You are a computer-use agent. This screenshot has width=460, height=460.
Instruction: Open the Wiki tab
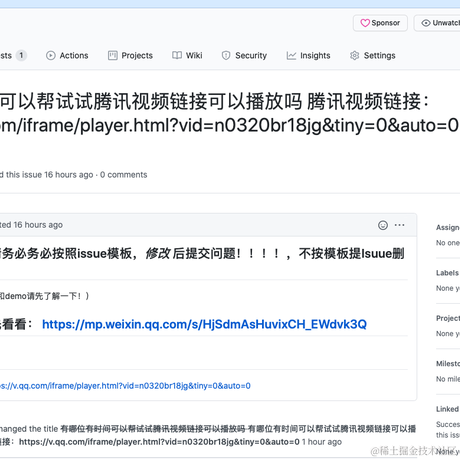[x=187, y=55]
